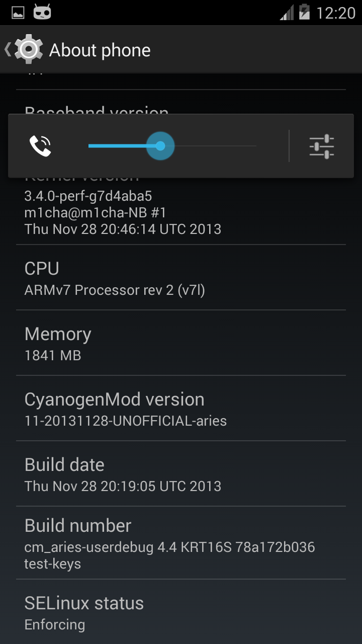Open the Memory entry
362x644 pixels.
[181, 343]
